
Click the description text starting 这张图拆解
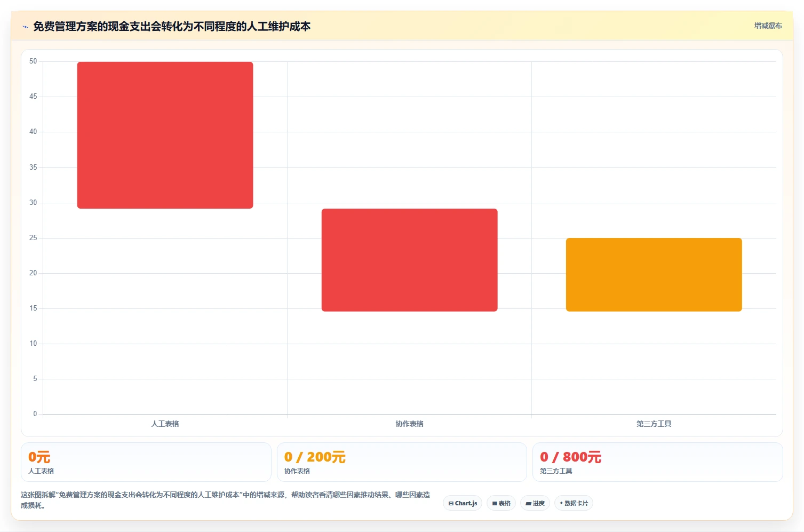[x=225, y=500]
